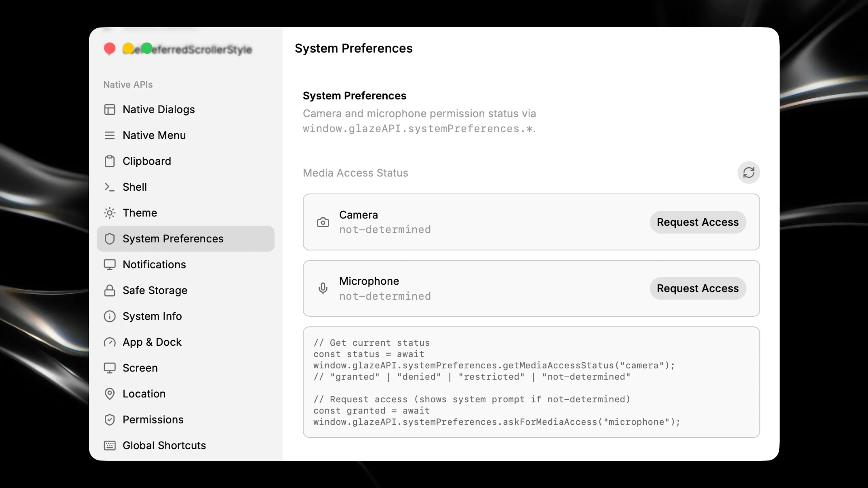Viewport: 868px width, 488px height.
Task: Click the Notifications monitor icon
Action: pyautogui.click(x=110, y=264)
